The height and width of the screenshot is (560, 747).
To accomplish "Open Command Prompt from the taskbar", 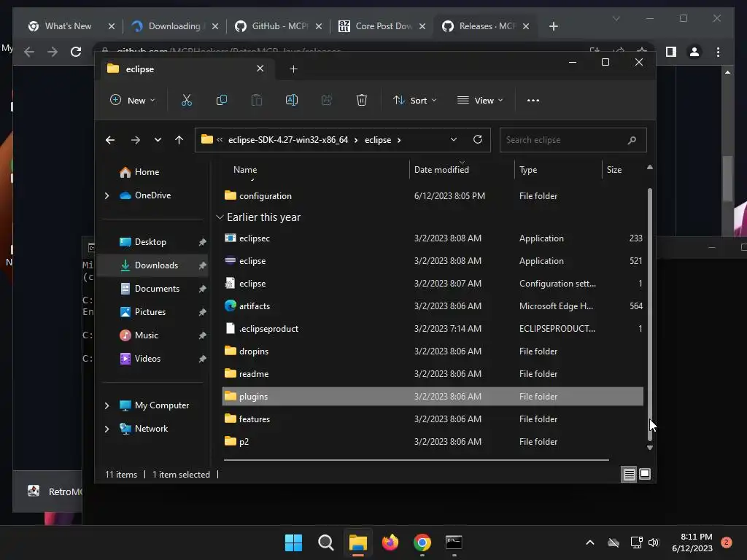I will coord(454,542).
